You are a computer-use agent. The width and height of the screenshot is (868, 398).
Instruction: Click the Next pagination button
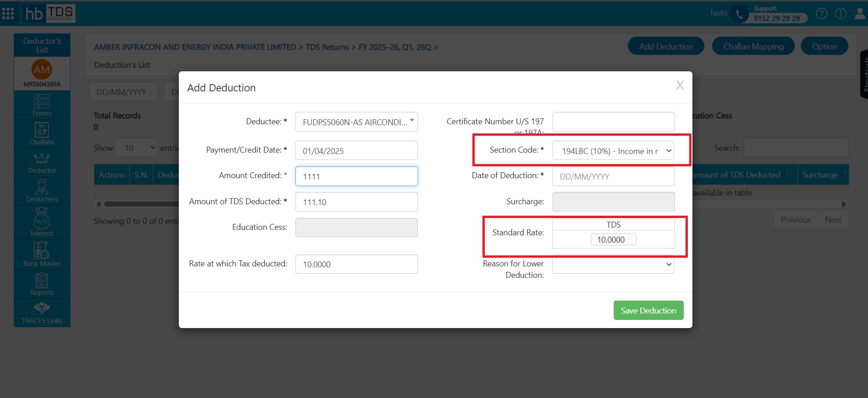pyautogui.click(x=833, y=219)
